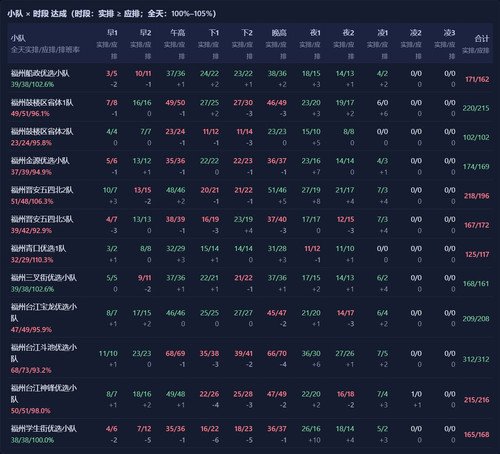Click the full-day rate 39/42/92.9%

pyautogui.click(x=31, y=231)
